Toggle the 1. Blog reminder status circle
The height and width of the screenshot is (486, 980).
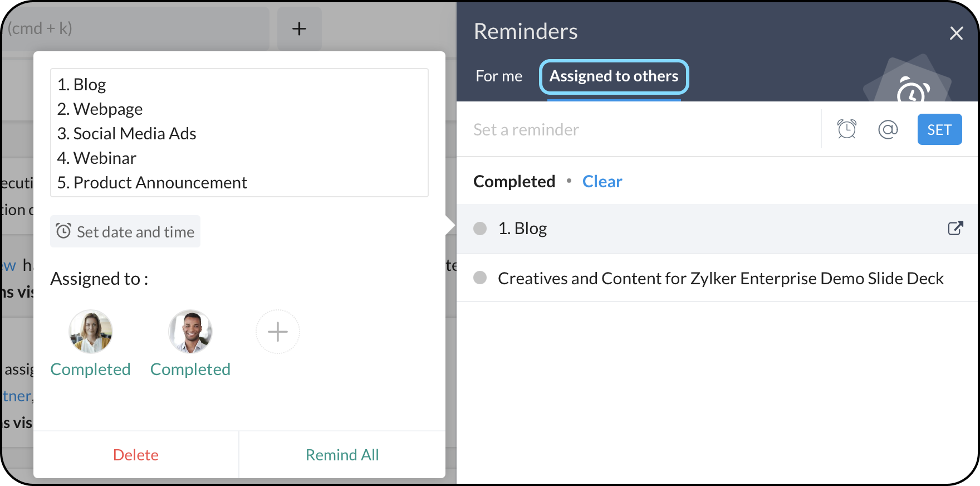[480, 229]
